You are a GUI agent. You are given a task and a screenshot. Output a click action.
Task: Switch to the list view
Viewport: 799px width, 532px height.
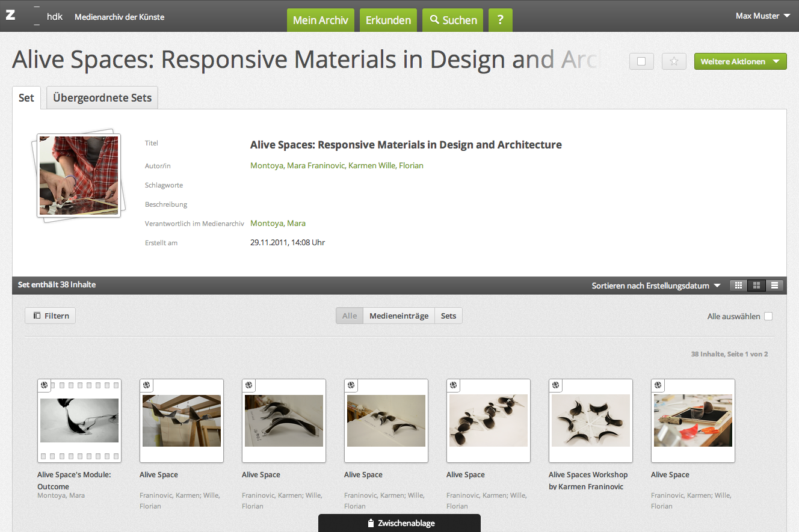[x=775, y=286]
